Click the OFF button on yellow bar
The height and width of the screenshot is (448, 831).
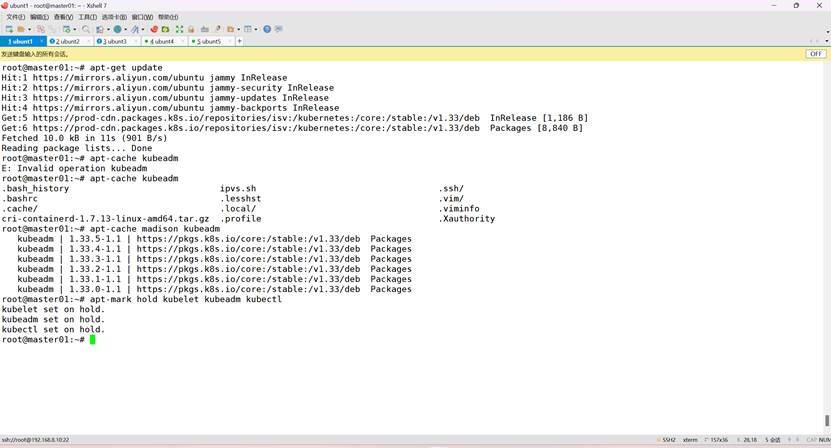pos(816,54)
